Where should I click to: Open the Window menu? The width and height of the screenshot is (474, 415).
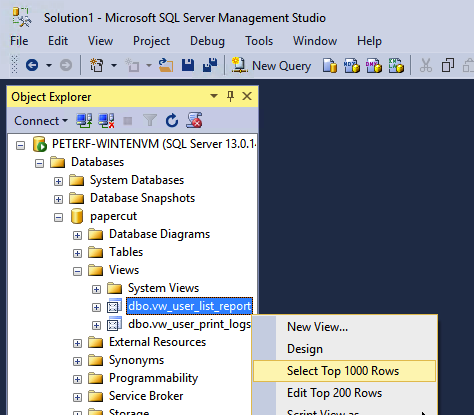(x=315, y=41)
